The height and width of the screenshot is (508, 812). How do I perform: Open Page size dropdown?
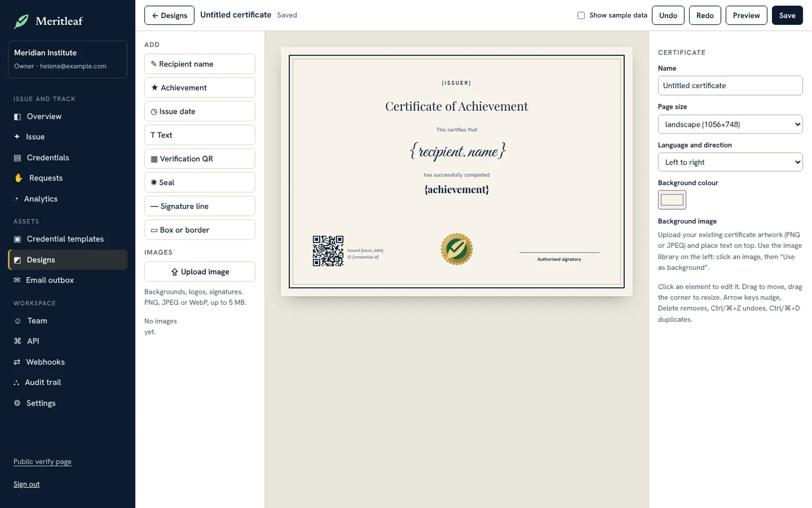(730, 124)
